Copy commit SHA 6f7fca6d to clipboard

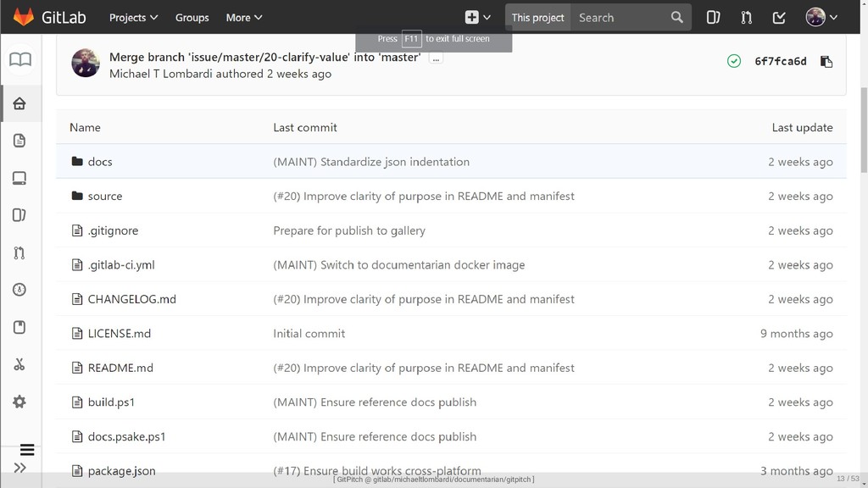(826, 61)
